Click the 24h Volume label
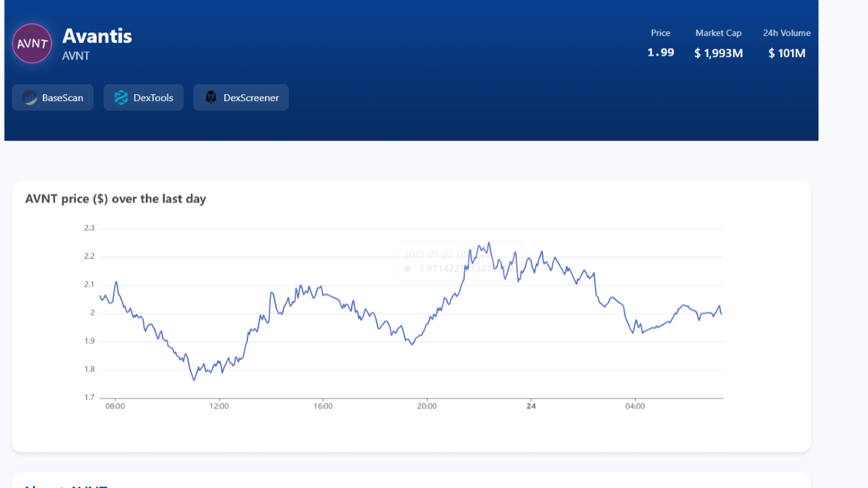This screenshot has height=488, width=868. [x=787, y=33]
